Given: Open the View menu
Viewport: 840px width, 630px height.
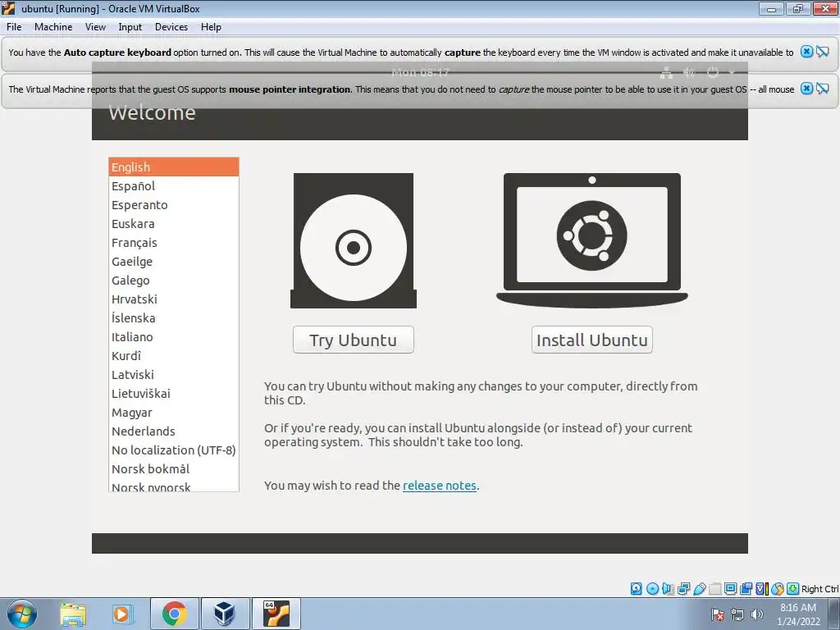Looking at the screenshot, I should pos(95,27).
